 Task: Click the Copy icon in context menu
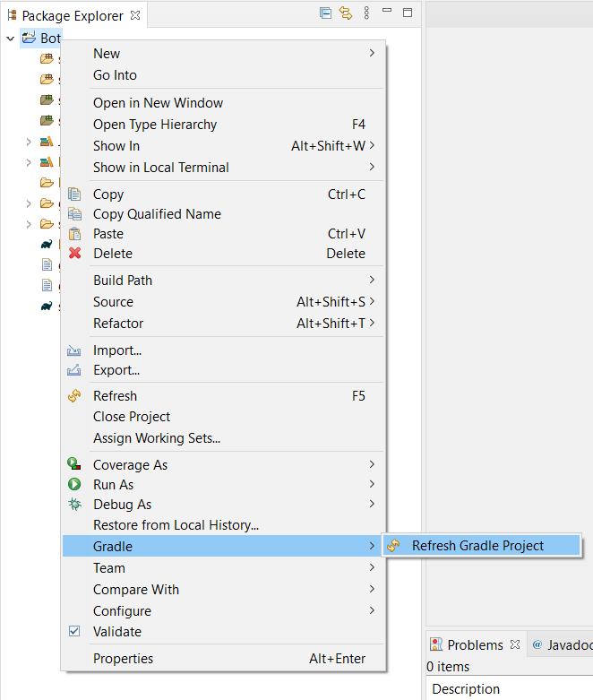coord(74,194)
